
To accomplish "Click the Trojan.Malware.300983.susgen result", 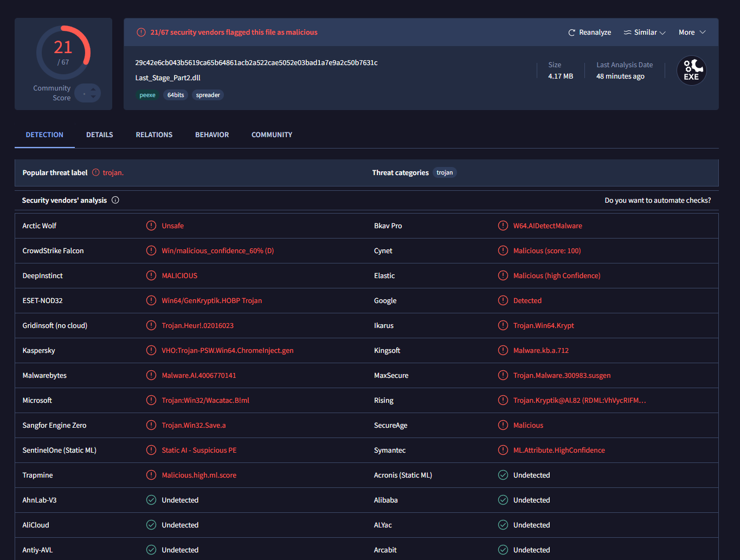I will pyautogui.click(x=562, y=375).
